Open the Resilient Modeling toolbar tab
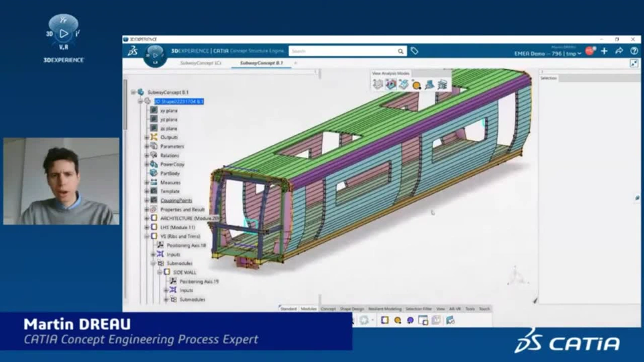 click(385, 308)
